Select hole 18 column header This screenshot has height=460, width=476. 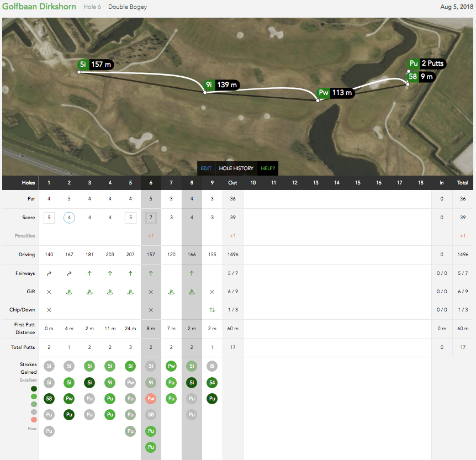(x=421, y=183)
